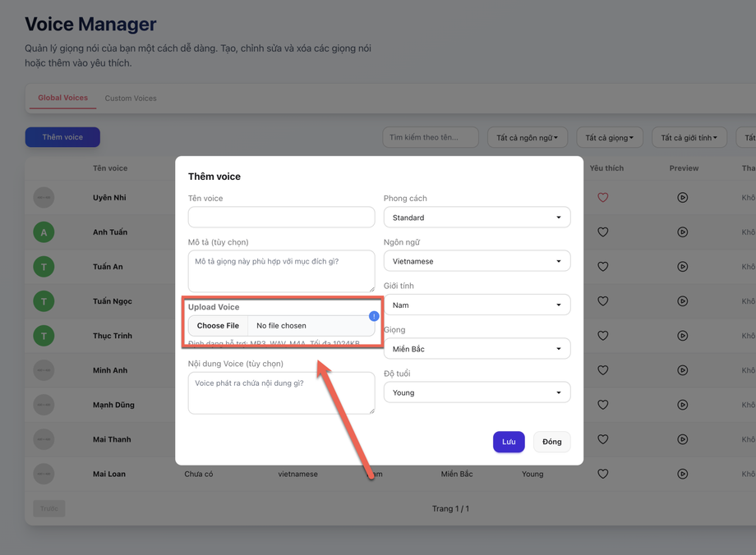Switch to the Custom Voices tab
The width and height of the screenshot is (756, 555).
tap(131, 99)
